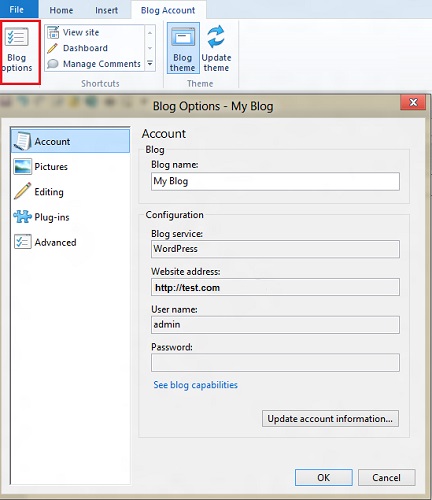Click Update account information button
Image resolution: width=432 pixels, height=500 pixels.
click(330, 419)
